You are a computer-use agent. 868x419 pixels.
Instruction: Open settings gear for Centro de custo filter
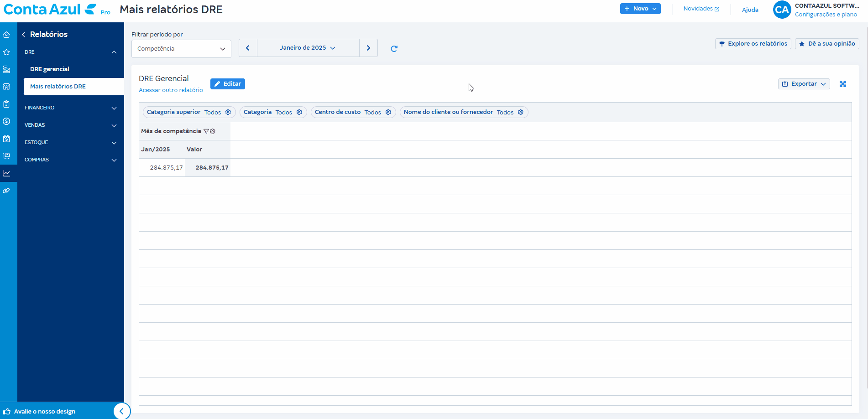[x=388, y=112]
